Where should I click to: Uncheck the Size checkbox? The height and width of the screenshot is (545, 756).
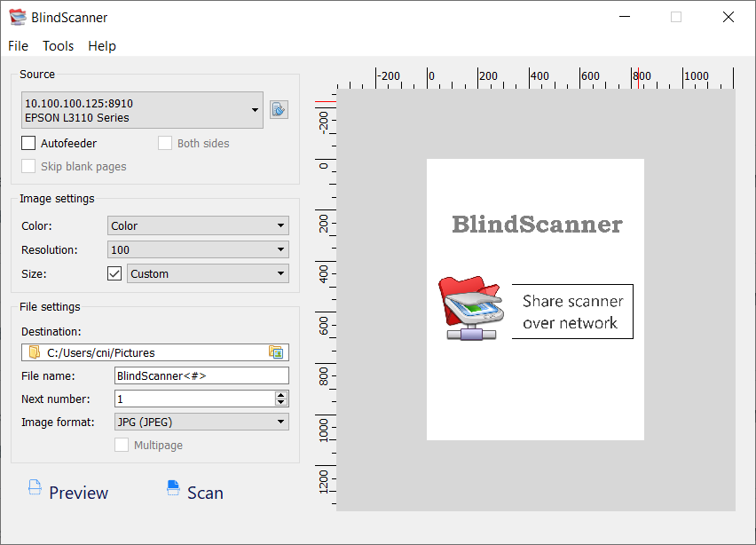(x=114, y=273)
